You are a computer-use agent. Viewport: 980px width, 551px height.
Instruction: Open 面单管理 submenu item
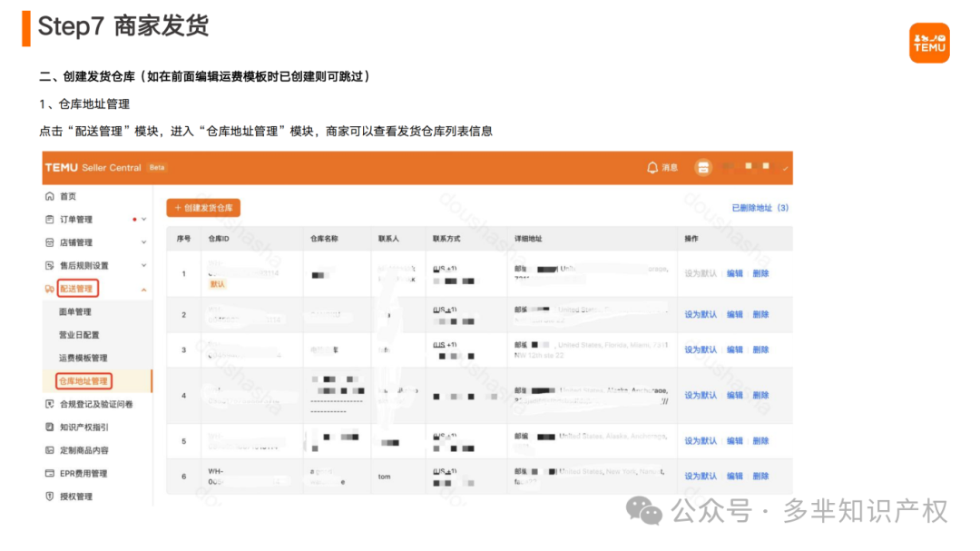tap(75, 312)
